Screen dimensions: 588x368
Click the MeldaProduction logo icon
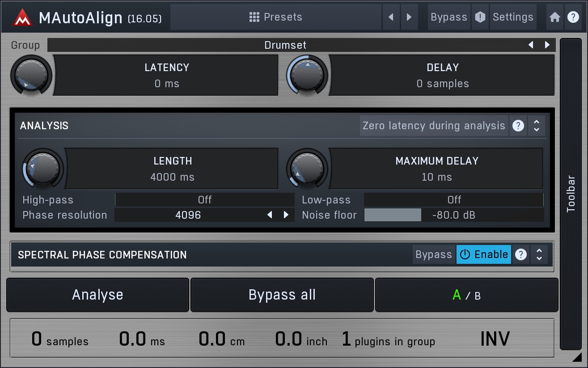point(22,17)
